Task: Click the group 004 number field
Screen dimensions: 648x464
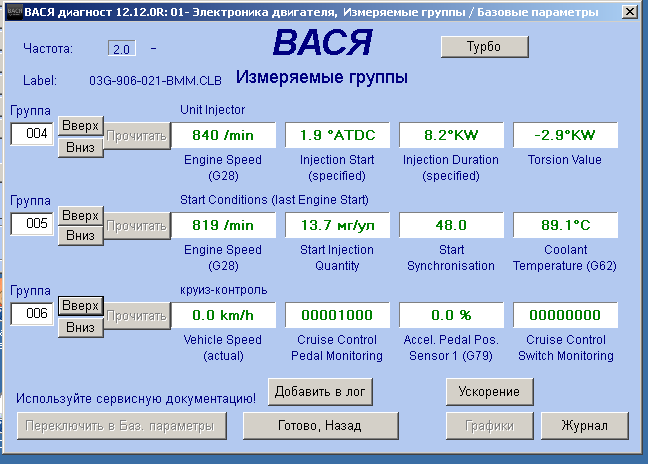Action: point(32,134)
